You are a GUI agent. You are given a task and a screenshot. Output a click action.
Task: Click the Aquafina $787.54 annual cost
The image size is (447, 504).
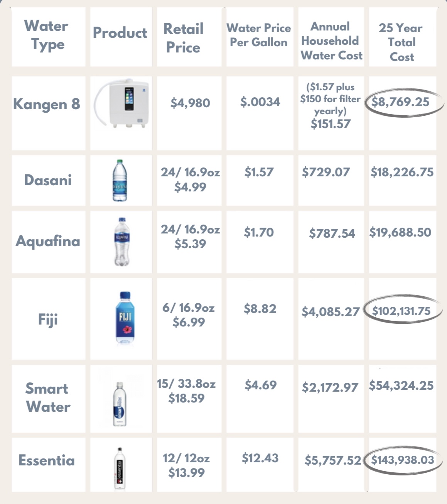(332, 233)
